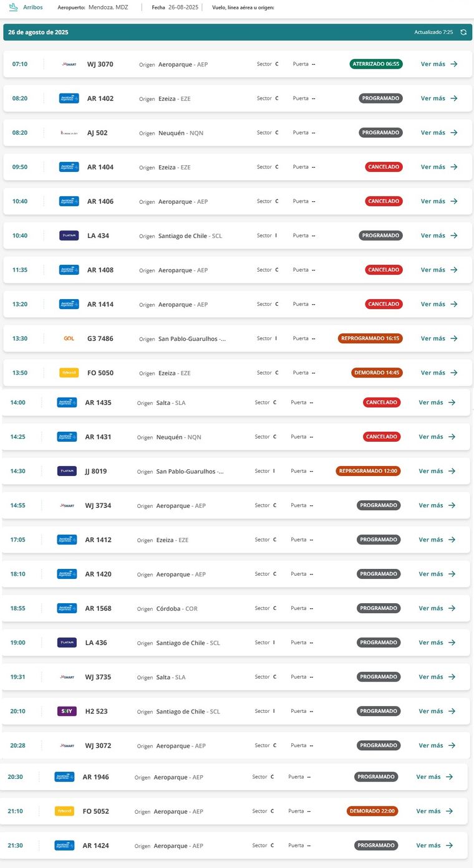Image resolution: width=474 pixels, height=868 pixels.
Task: Click the arrow icon for flight AJ 502
Action: pyautogui.click(x=454, y=133)
